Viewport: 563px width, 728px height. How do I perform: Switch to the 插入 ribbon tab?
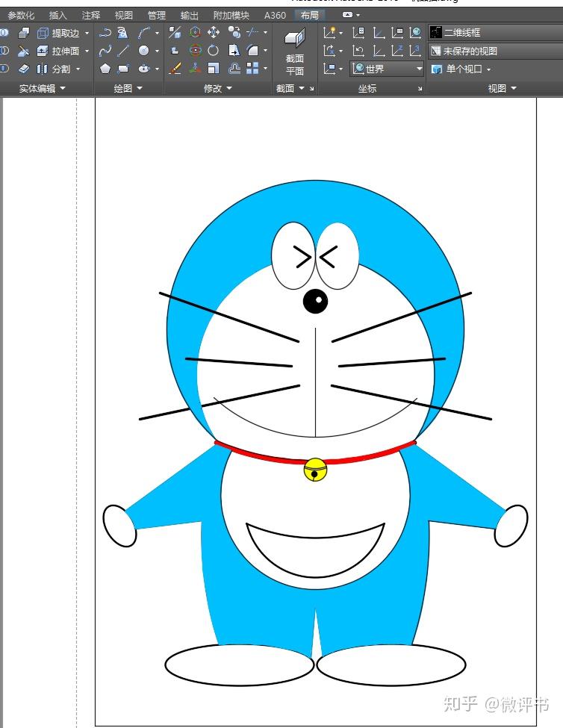(58, 16)
